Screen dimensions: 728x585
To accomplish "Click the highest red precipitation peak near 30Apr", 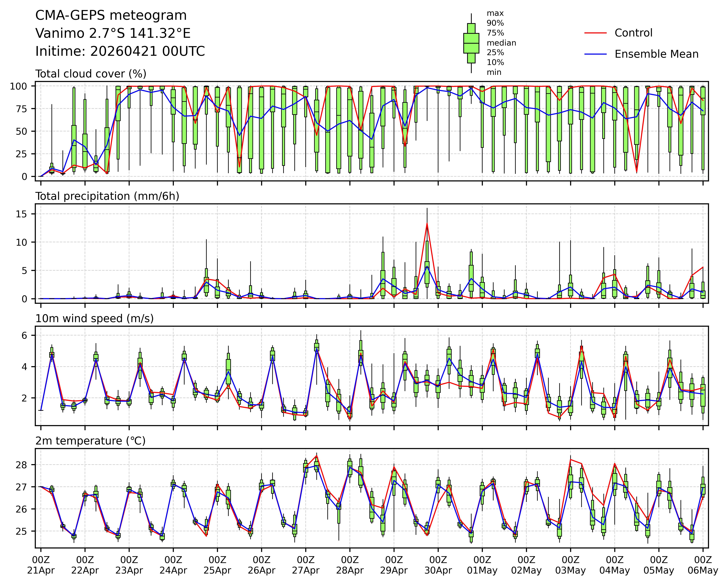I will (427, 224).
